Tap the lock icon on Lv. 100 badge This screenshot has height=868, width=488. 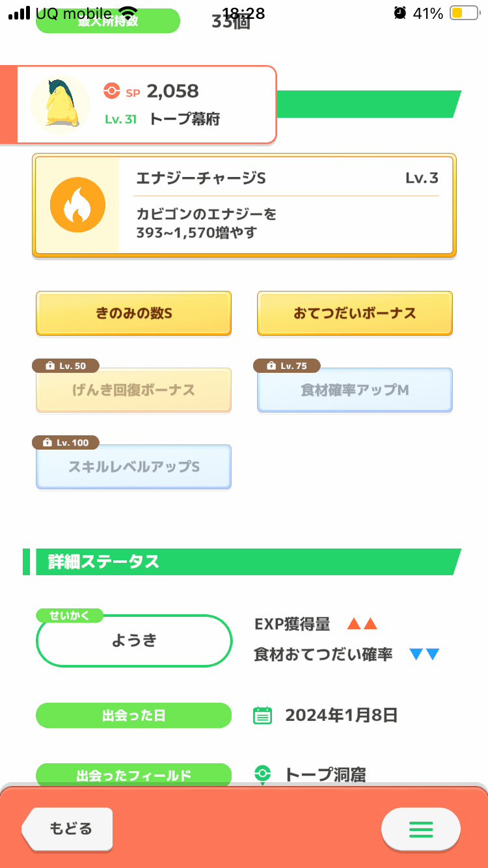coord(47,443)
